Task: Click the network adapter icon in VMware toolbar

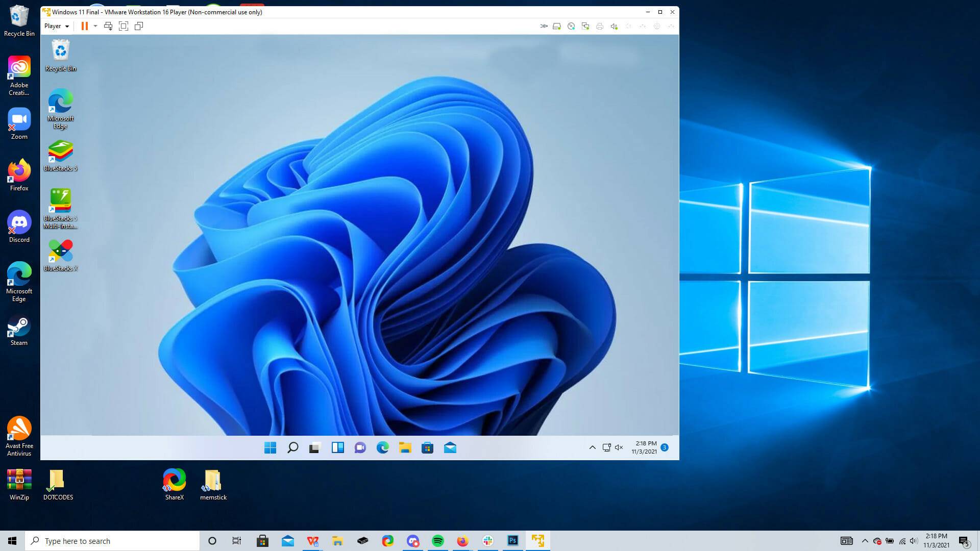Action: coord(585,26)
